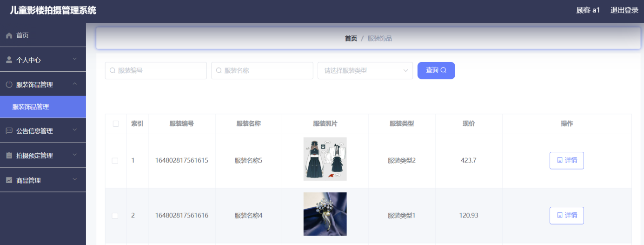This screenshot has width=644, height=245.
Task: Collapse 服装饰品管理 with its chevron
Action: [x=75, y=84]
